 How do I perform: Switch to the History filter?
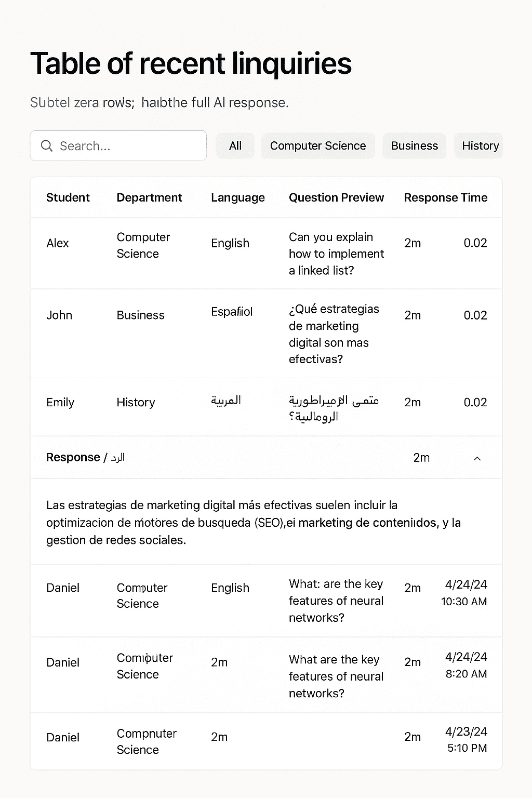coord(478,146)
